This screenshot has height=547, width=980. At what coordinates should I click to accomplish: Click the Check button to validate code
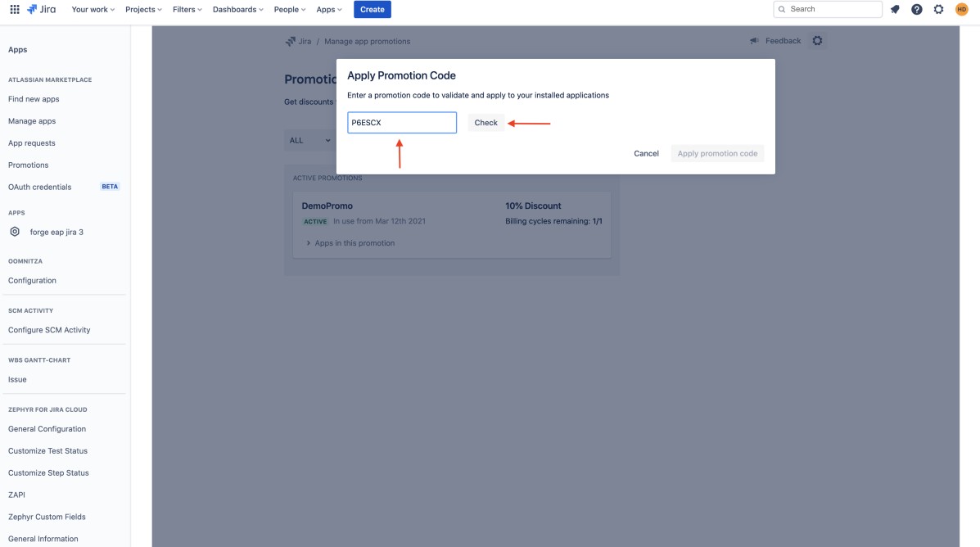pyautogui.click(x=485, y=122)
